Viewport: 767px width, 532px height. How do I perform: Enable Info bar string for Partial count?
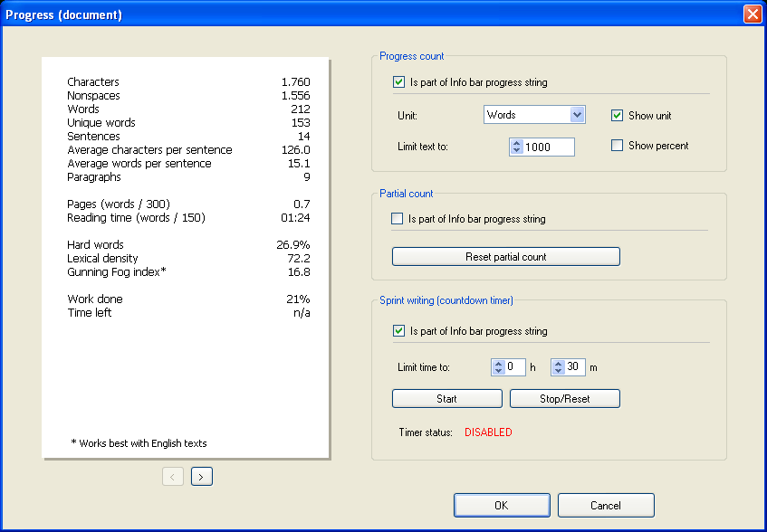398,218
